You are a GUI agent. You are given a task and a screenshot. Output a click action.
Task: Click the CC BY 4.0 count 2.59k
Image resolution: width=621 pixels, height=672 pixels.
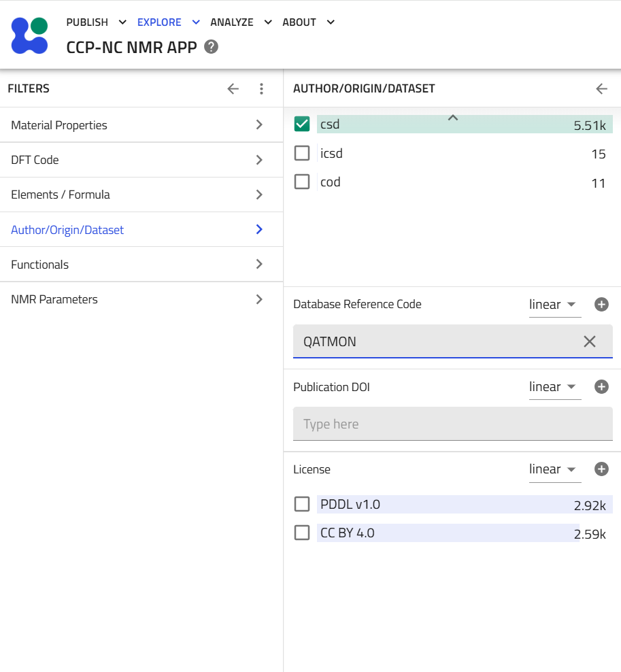590,535
